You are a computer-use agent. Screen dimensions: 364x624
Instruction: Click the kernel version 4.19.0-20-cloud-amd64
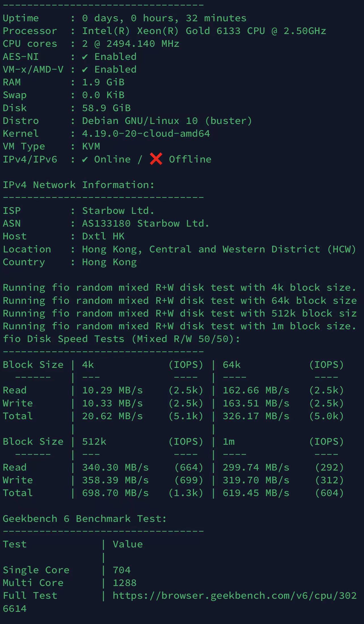pyautogui.click(x=146, y=134)
